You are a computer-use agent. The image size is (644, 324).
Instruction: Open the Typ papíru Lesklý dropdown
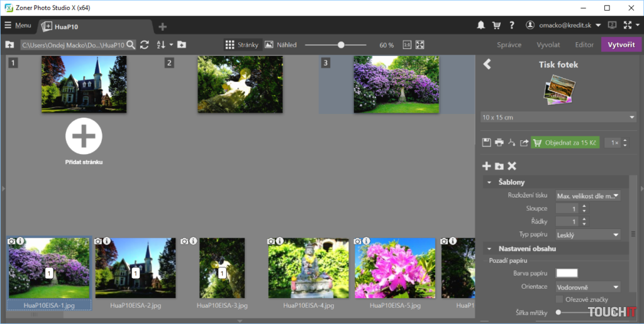click(x=588, y=235)
